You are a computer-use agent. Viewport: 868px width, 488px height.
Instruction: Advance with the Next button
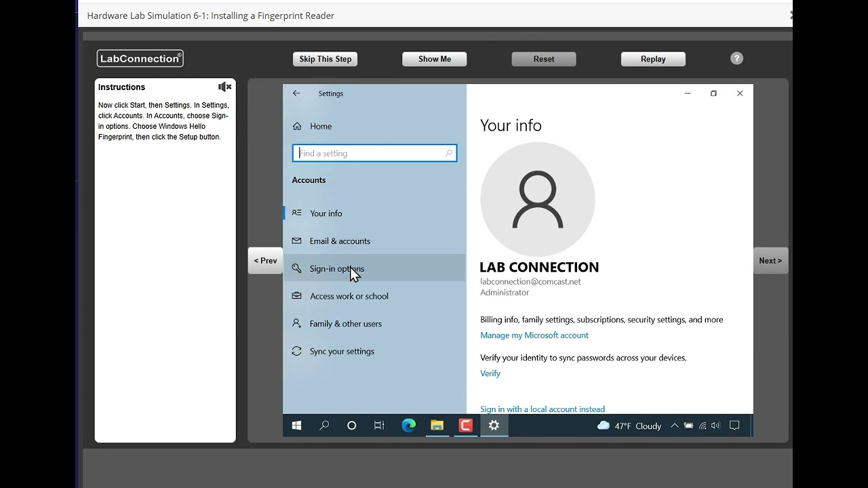click(770, 260)
